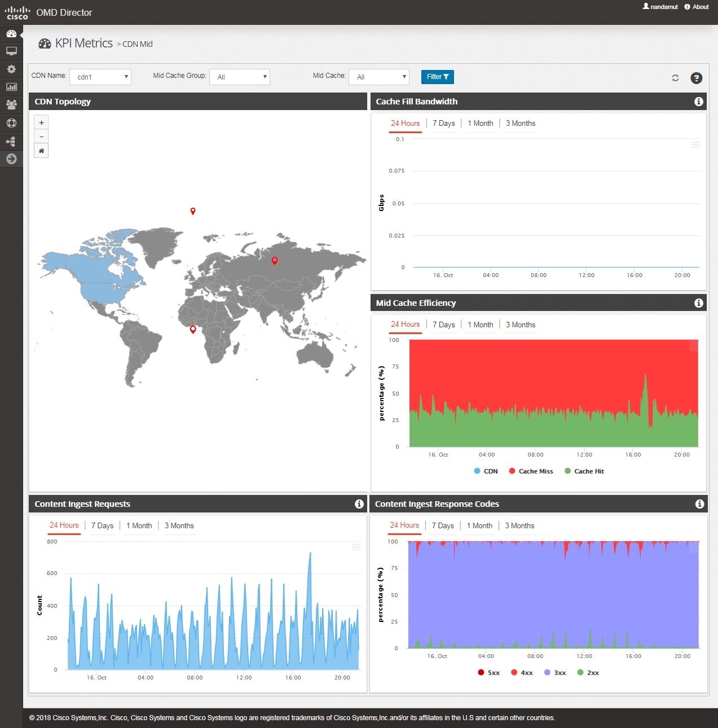Show info for Content Ingest Requests
The width and height of the screenshot is (718, 728).
click(x=359, y=504)
